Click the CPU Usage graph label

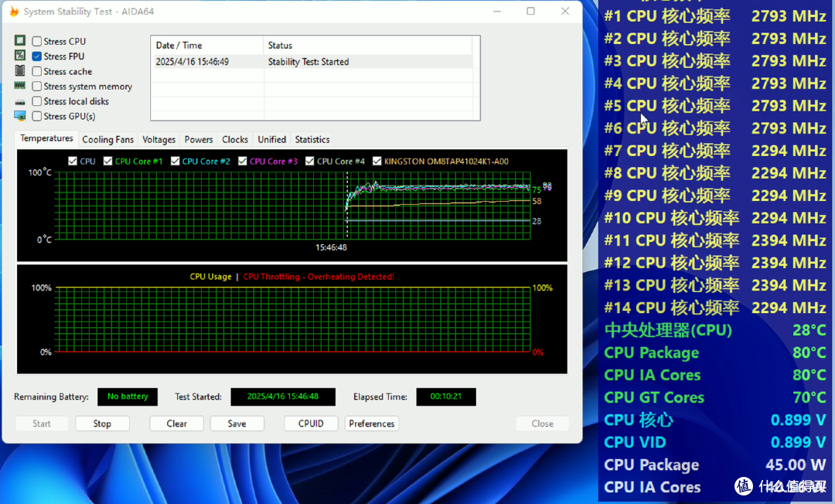click(210, 277)
